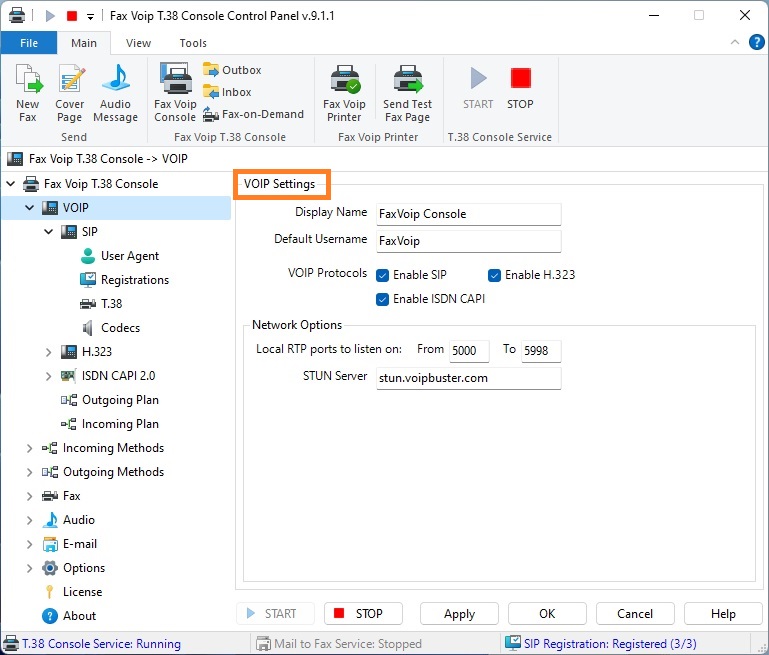Open the File menu
This screenshot has height=655, width=769.
pos(29,43)
